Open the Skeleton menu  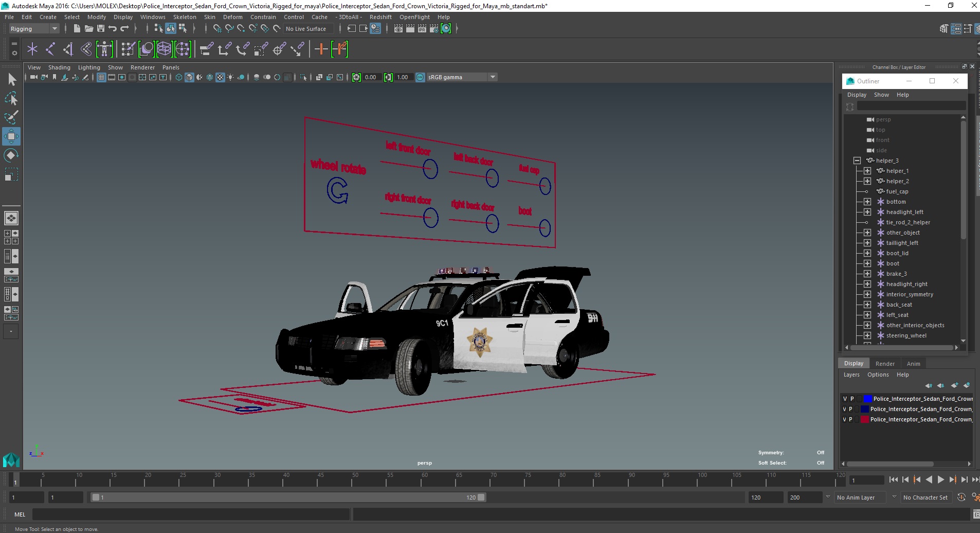tap(185, 17)
